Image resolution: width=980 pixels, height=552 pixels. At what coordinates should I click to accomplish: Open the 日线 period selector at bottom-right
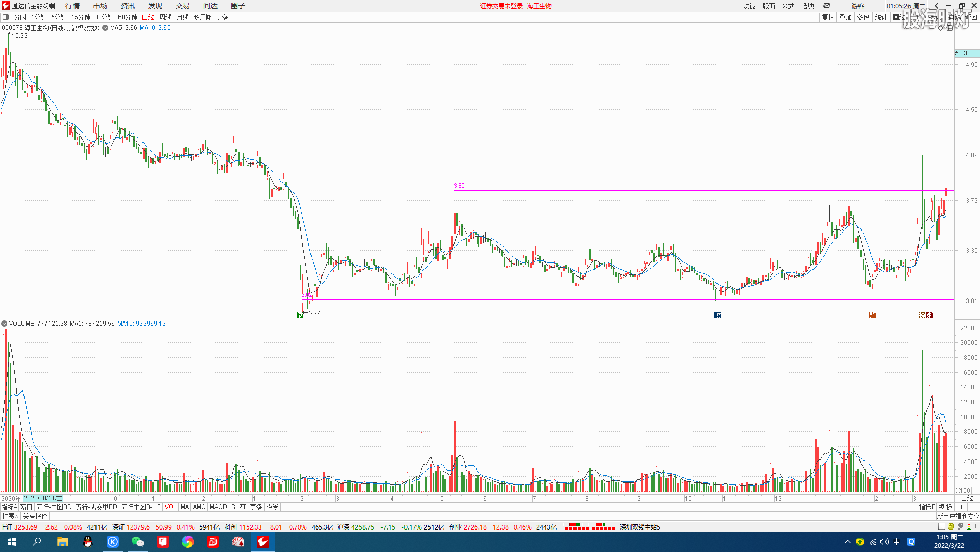[x=967, y=498]
